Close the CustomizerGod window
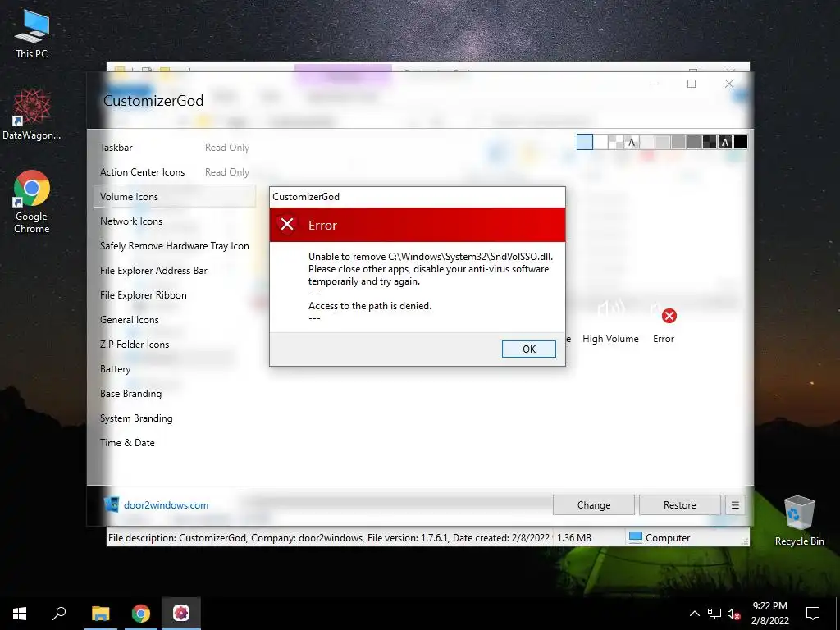This screenshot has width=840, height=630. [729, 84]
